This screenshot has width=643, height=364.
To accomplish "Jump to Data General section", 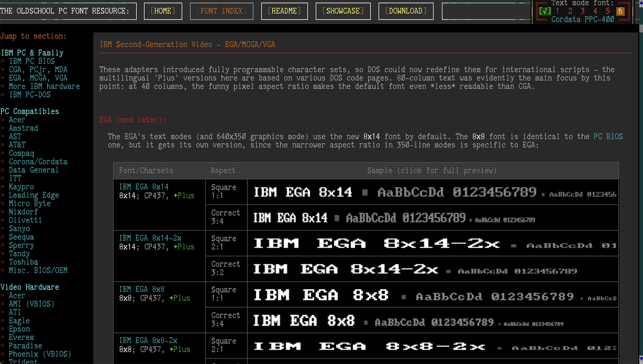I will 34,170.
